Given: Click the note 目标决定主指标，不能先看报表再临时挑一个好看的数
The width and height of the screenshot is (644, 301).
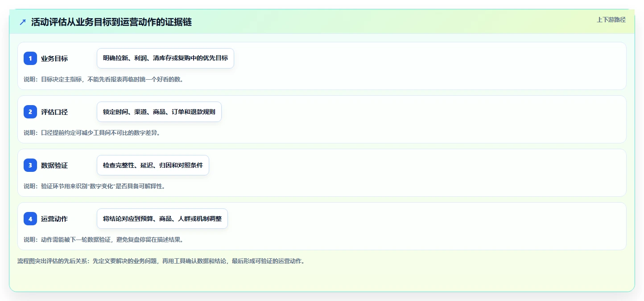Looking at the screenshot, I should pos(103,79).
